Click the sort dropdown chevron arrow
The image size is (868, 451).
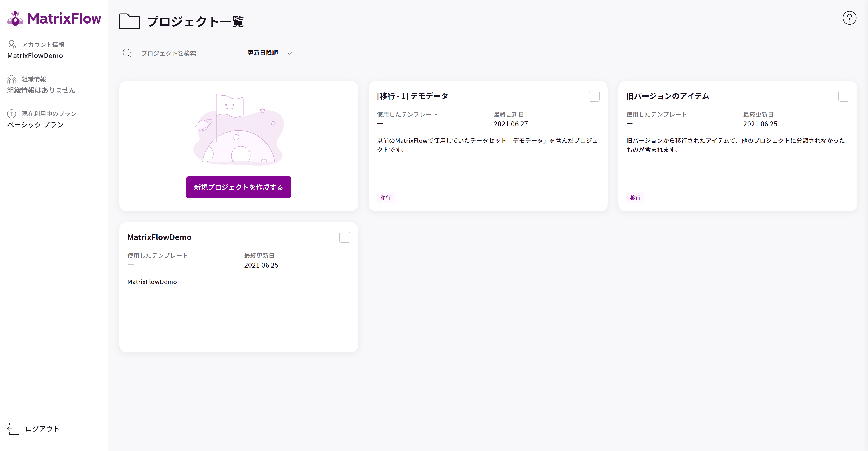[289, 53]
